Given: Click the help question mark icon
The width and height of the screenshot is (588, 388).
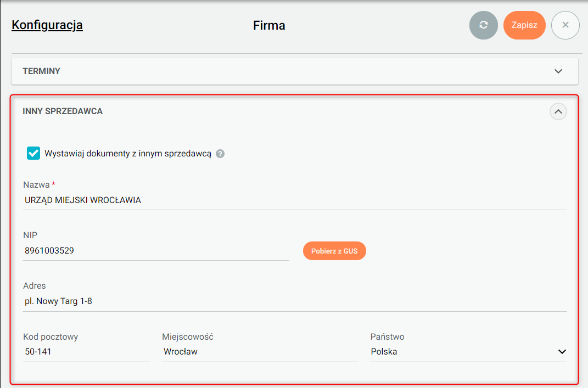Looking at the screenshot, I should tap(220, 154).
